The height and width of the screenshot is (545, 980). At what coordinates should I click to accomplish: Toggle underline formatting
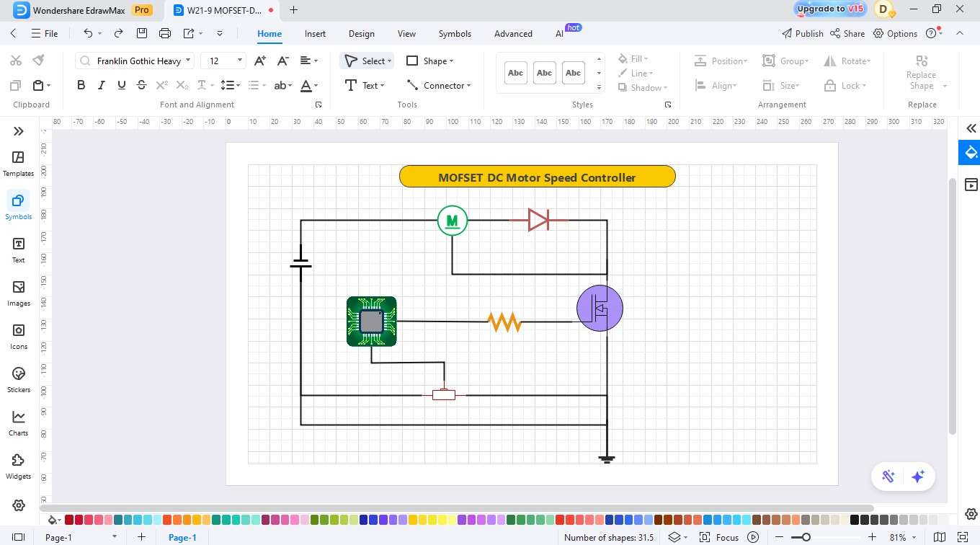121,84
